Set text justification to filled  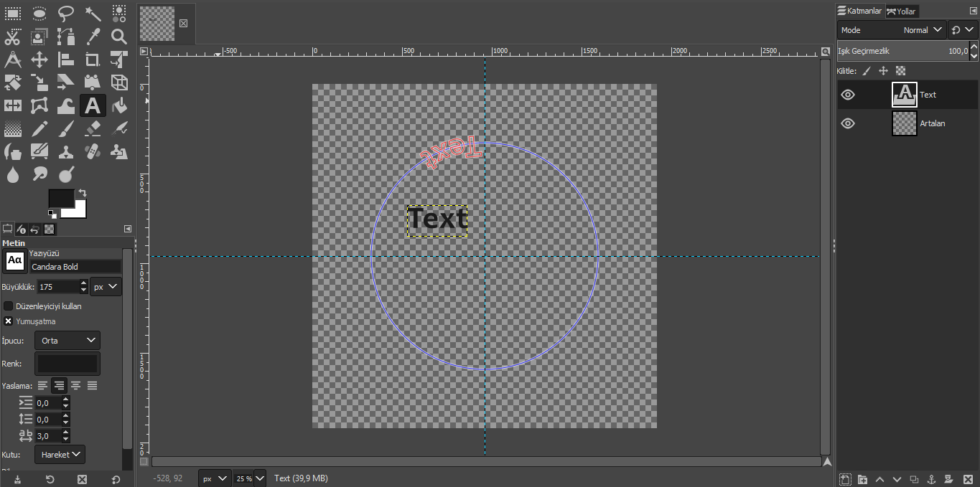point(92,386)
